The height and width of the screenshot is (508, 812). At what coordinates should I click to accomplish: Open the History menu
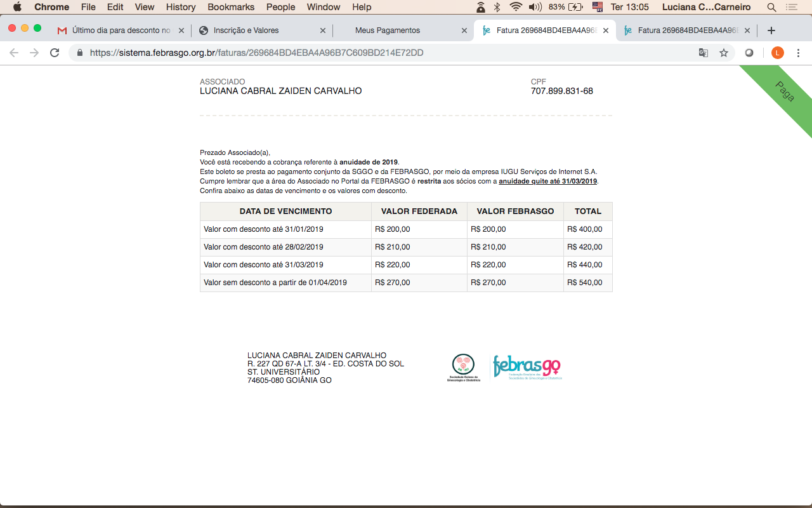point(181,7)
